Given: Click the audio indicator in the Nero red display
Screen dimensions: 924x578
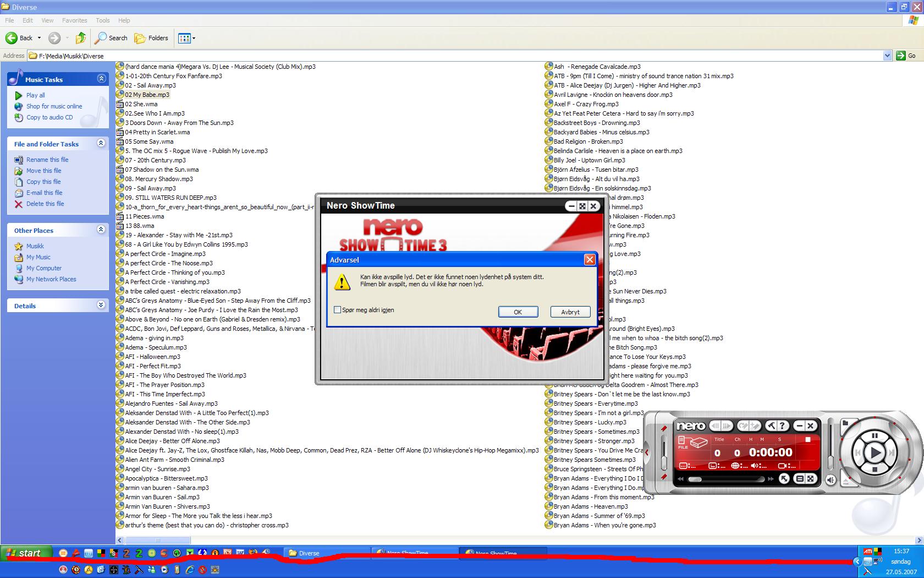Looking at the screenshot, I should [758, 466].
